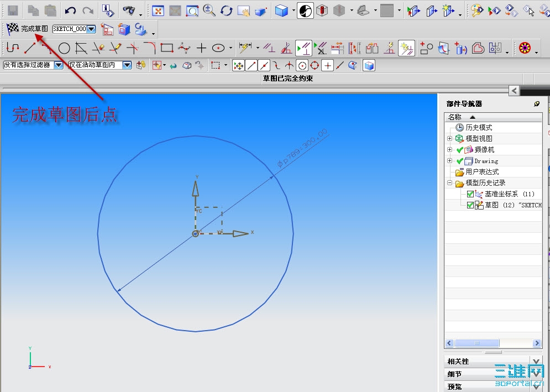Open the ellipse tool dropdown arrow
550x392 pixels.
[231, 48]
